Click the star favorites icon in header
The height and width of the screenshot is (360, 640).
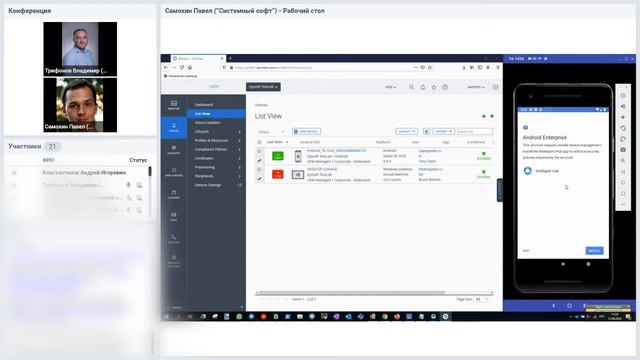(x=434, y=87)
